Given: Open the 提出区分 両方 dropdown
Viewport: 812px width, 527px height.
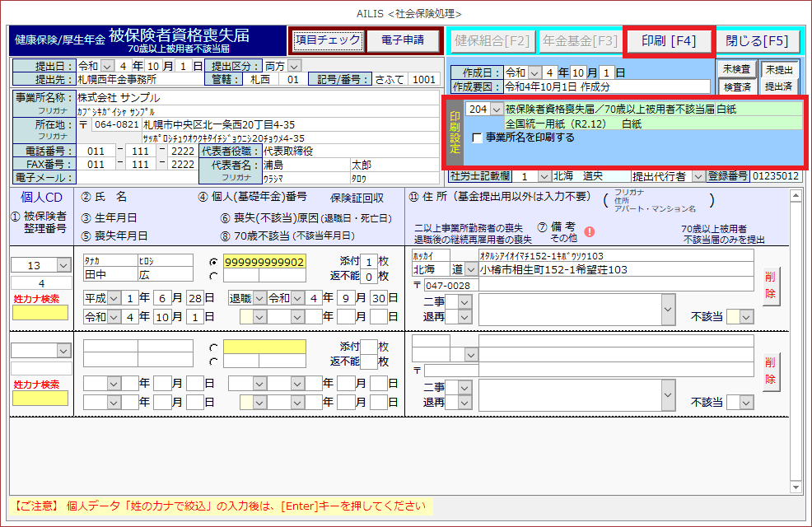Looking at the screenshot, I should (295, 66).
